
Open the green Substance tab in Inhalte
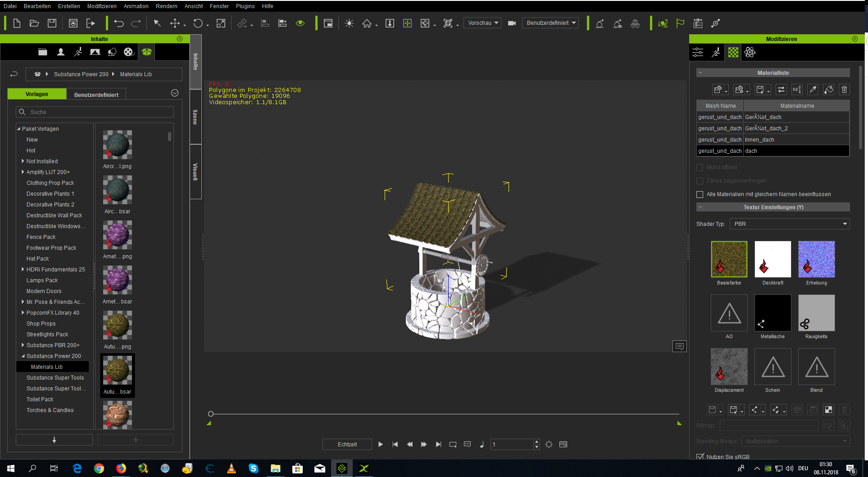coord(146,52)
